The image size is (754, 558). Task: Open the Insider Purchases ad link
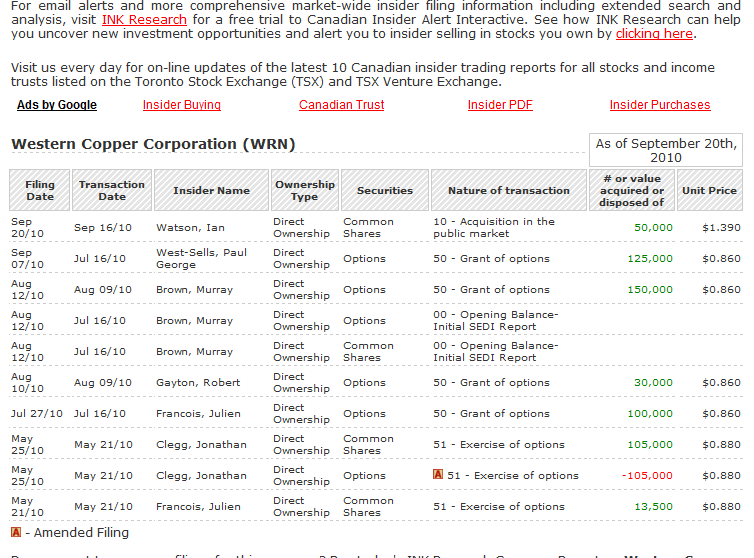[660, 105]
